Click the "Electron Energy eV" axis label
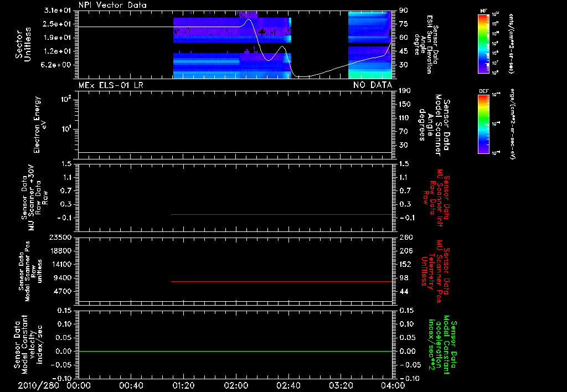 coord(40,125)
